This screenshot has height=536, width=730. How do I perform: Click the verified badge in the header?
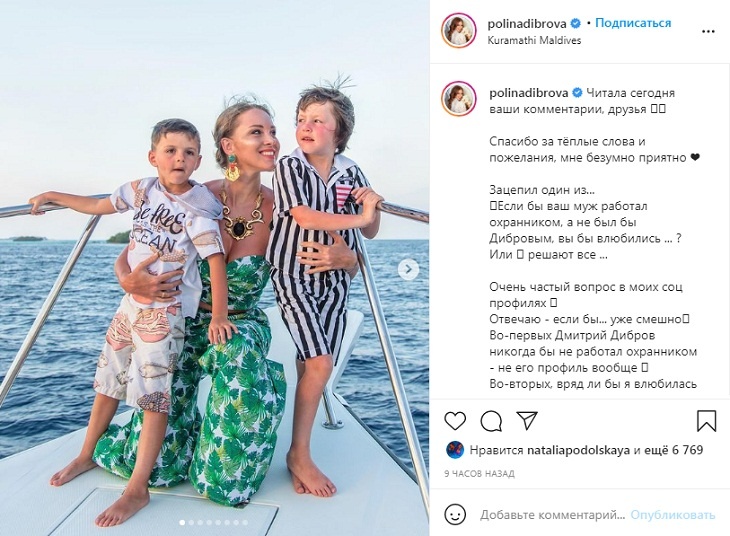click(575, 23)
